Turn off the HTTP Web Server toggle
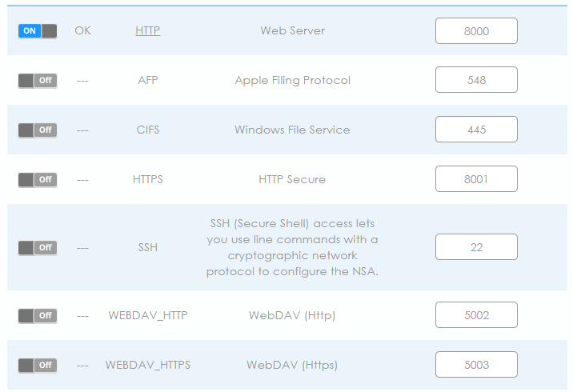573x392 pixels. pos(38,31)
